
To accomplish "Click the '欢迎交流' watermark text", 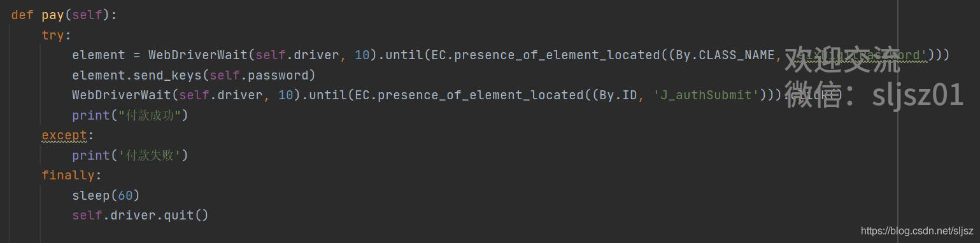I will click(x=842, y=59).
